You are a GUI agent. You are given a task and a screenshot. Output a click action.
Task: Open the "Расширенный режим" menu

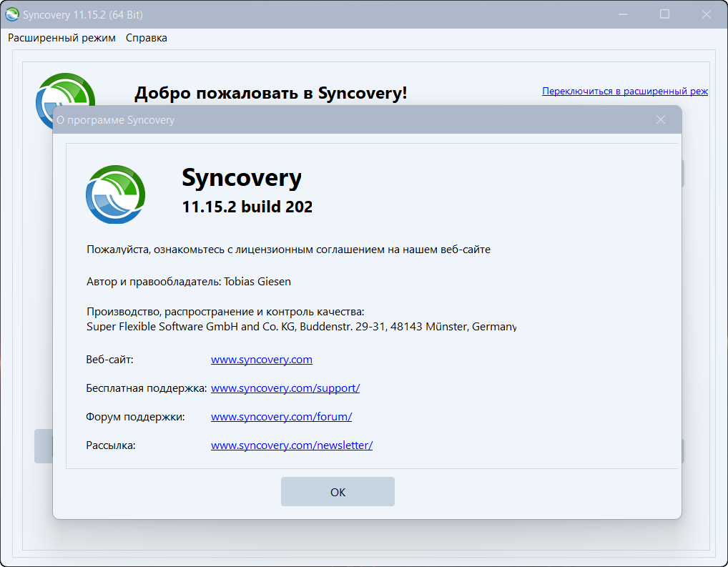pyautogui.click(x=62, y=38)
